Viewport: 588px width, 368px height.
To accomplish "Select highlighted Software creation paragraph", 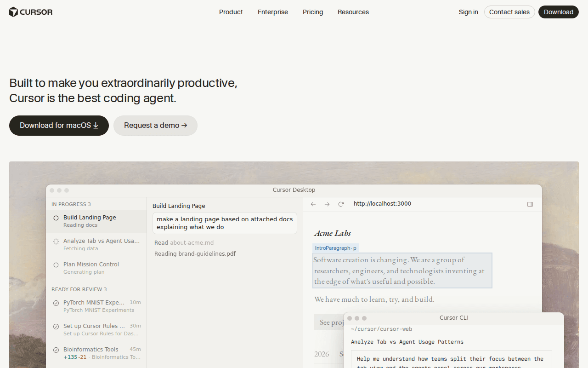I will [402, 270].
